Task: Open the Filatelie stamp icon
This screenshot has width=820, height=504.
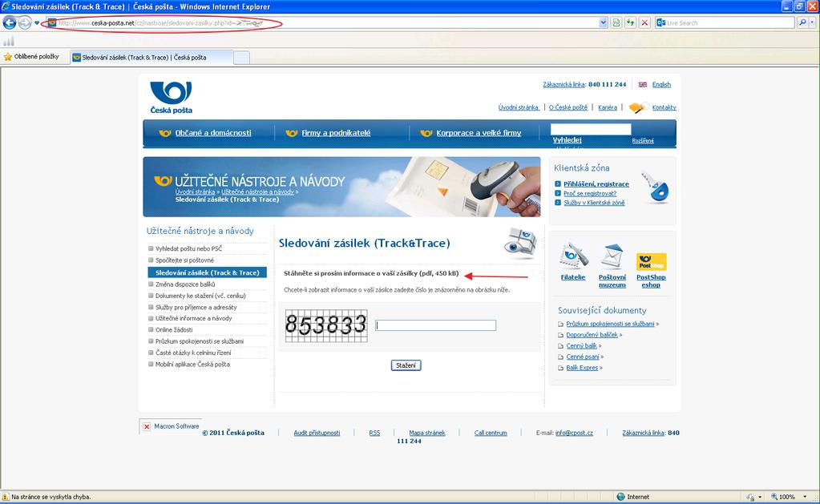Action: point(572,256)
